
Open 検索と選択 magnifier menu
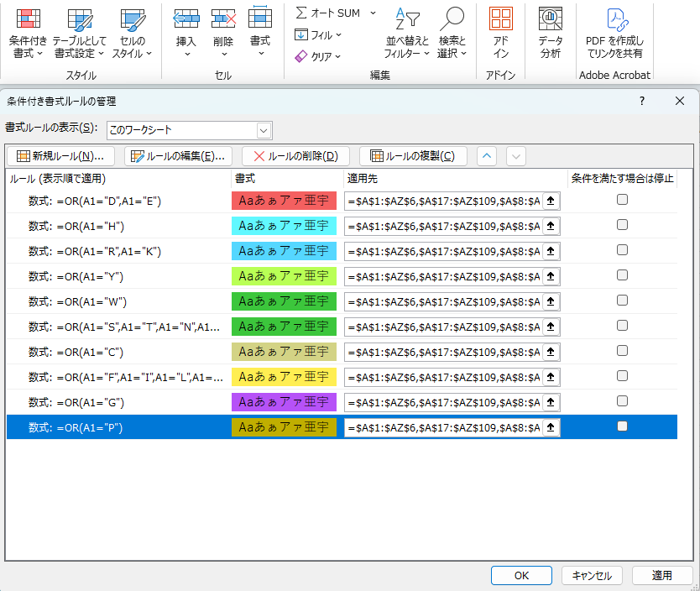coord(452,34)
